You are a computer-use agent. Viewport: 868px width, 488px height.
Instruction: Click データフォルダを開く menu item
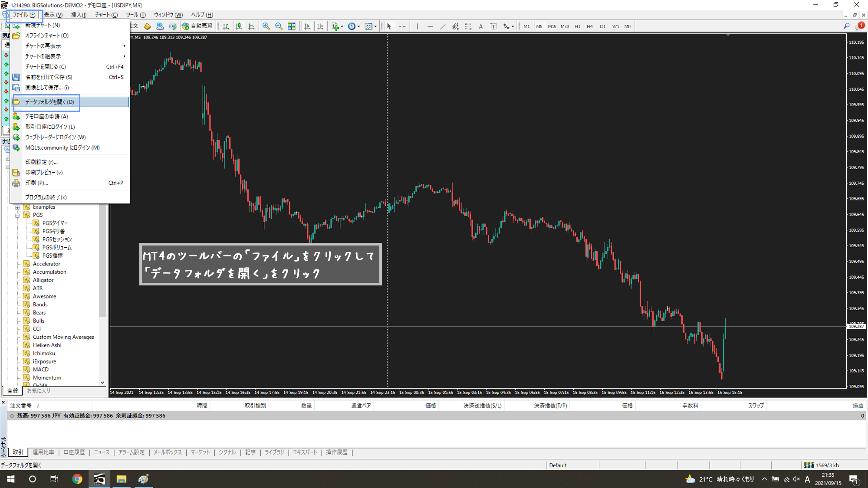click(49, 102)
